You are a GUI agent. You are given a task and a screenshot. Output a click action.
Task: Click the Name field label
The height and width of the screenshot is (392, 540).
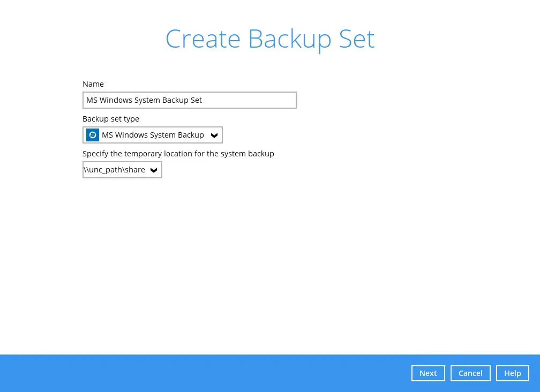click(93, 84)
